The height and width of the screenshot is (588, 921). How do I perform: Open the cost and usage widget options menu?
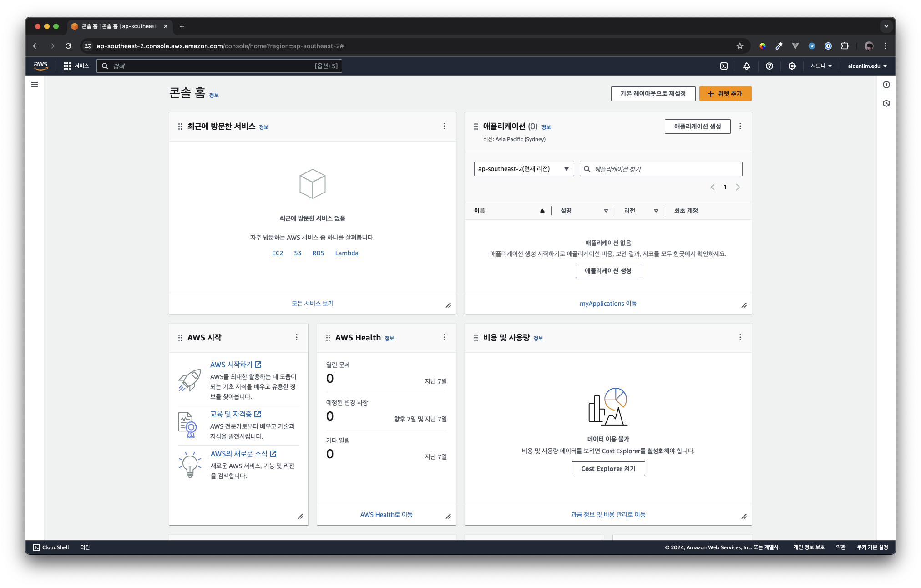pos(740,337)
